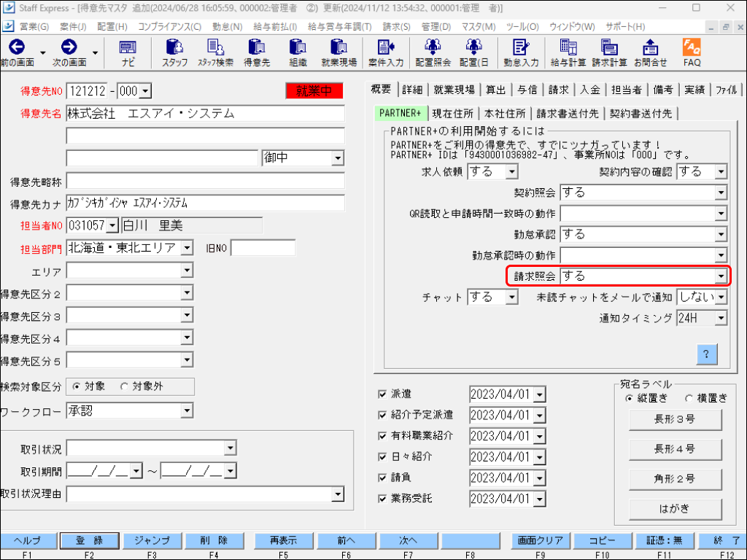This screenshot has width=747, height=560.
Task: Open the 配置照会 toolbar icon
Action: click(x=433, y=52)
